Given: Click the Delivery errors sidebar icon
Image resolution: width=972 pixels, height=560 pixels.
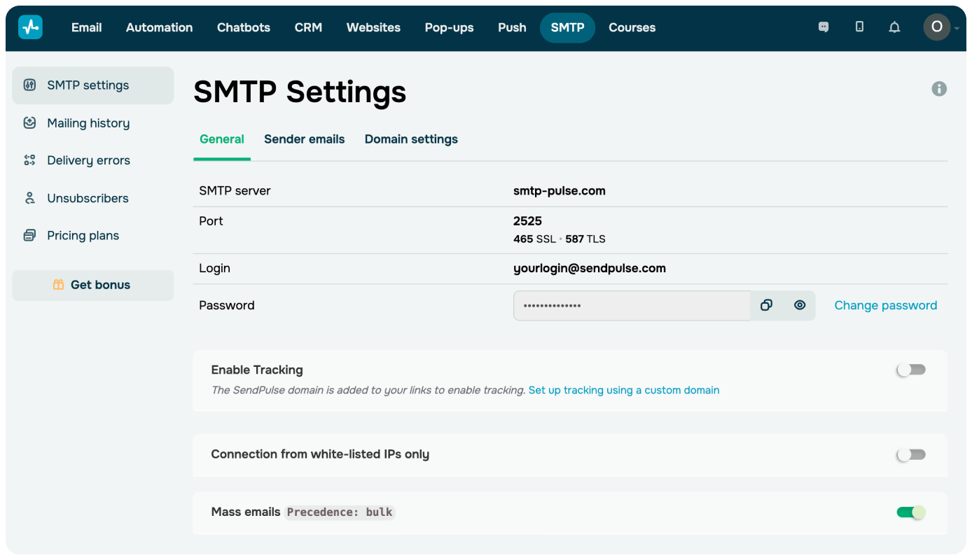Looking at the screenshot, I should pos(29,160).
